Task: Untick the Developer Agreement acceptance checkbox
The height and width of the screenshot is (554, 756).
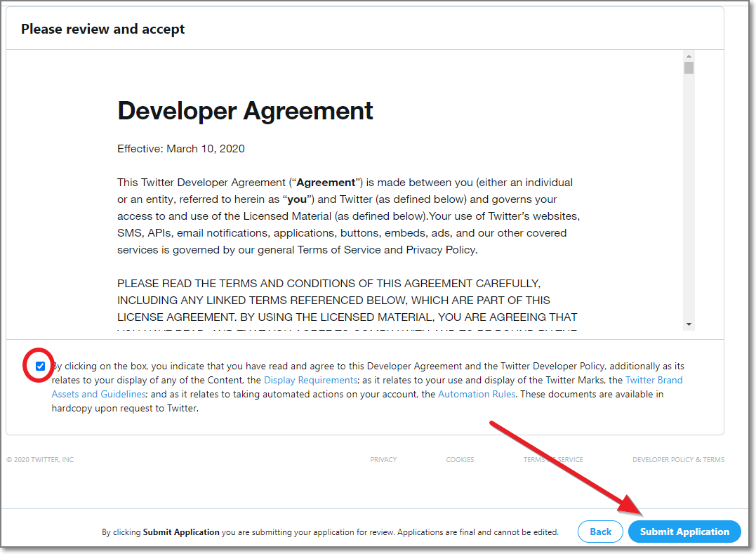Action: [x=41, y=366]
